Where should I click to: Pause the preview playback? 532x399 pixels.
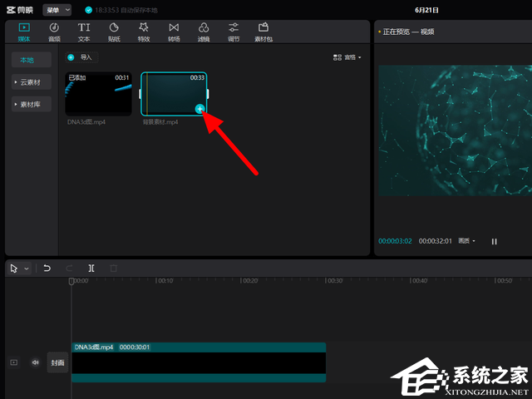(494, 241)
